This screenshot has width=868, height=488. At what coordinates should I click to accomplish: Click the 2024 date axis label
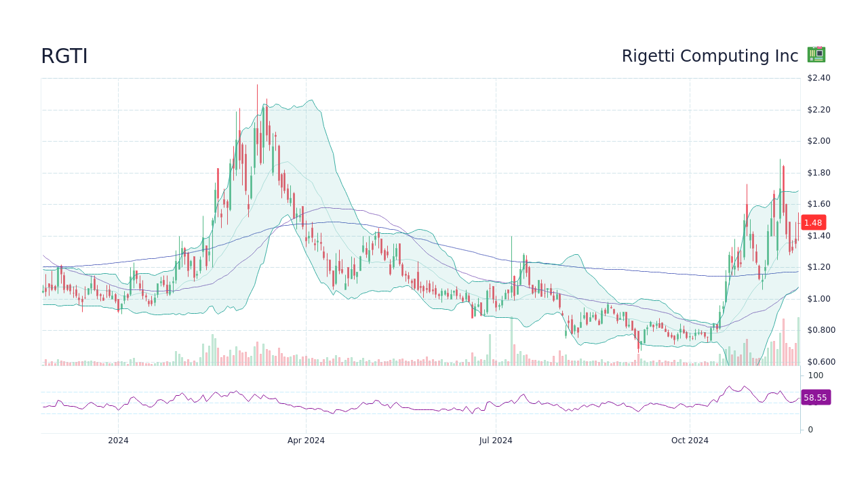[x=118, y=441]
